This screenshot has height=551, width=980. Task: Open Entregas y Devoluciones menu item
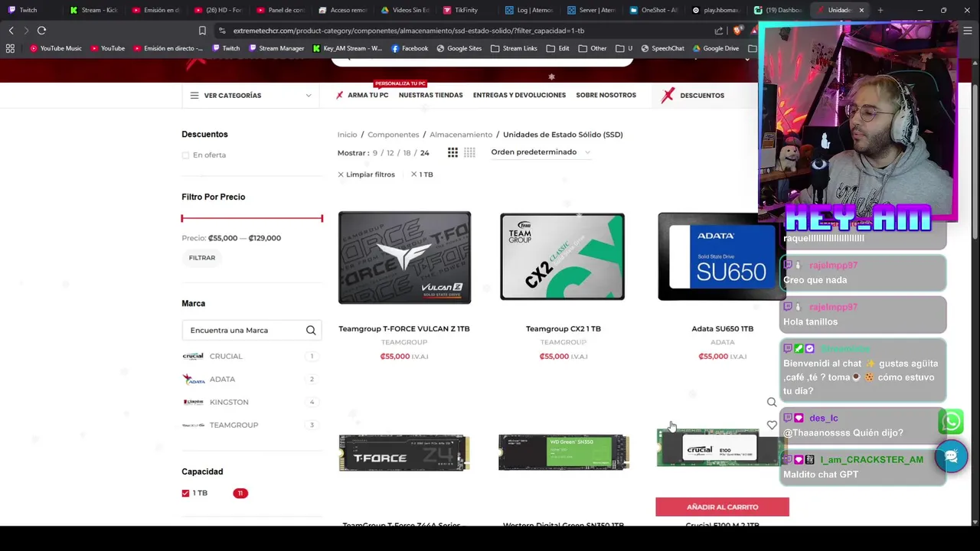(x=519, y=95)
